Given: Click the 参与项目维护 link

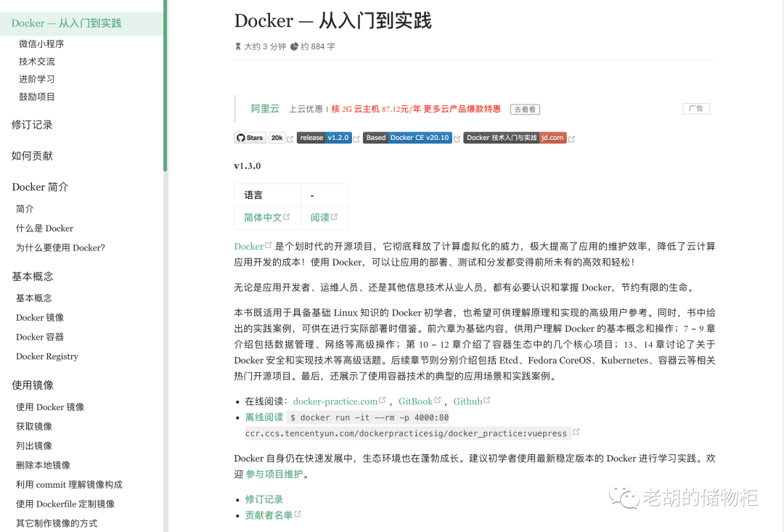Looking at the screenshot, I should coord(274,474).
